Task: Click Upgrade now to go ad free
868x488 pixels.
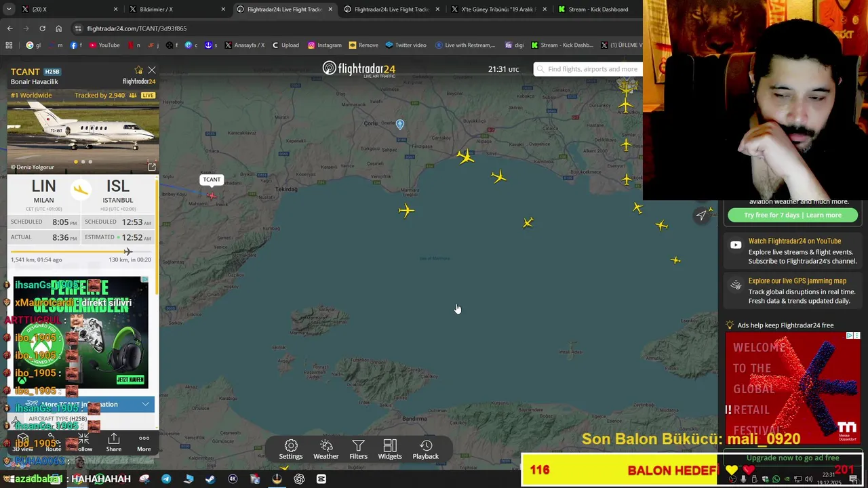Action: coord(793,458)
